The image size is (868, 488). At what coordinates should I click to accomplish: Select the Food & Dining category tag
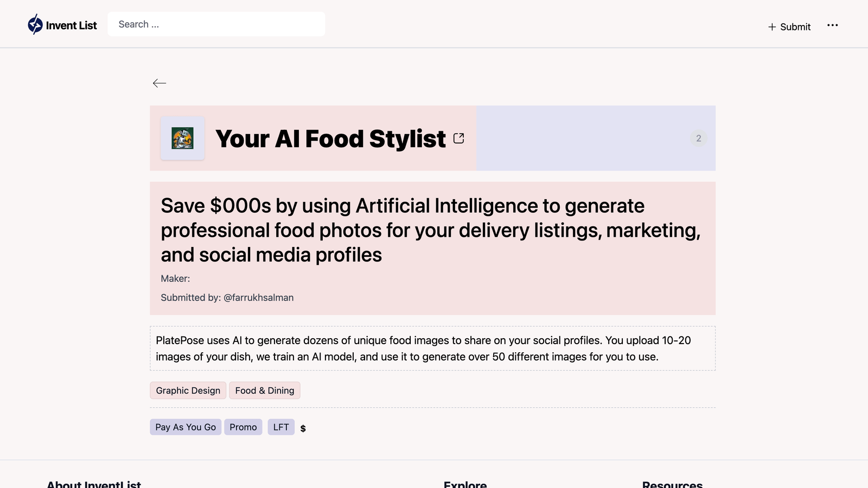[x=265, y=391]
